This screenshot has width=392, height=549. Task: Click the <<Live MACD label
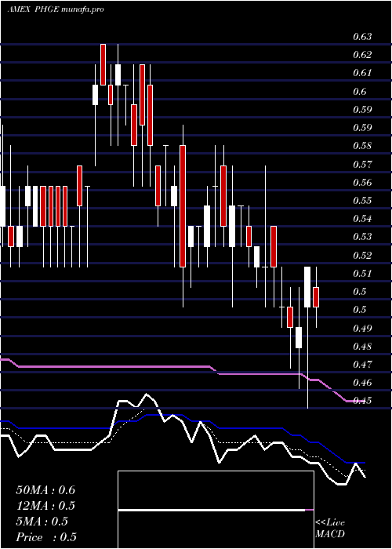(x=330, y=529)
